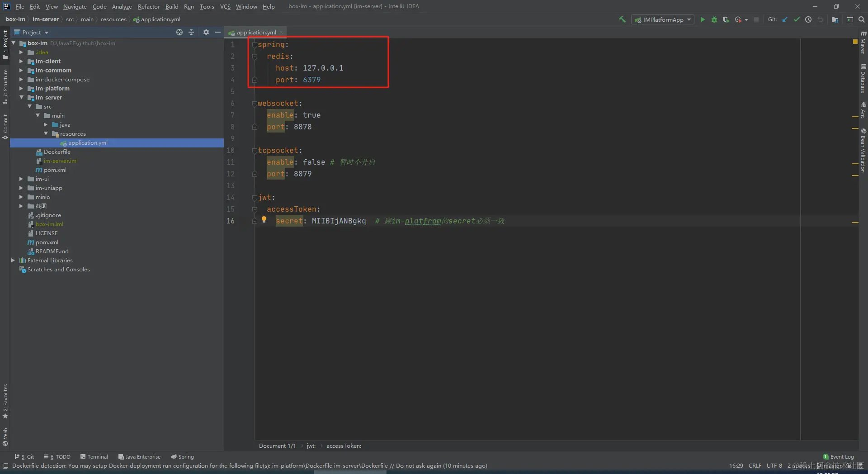The height and width of the screenshot is (474, 868).
Task: Expand External Libraries node
Action: click(x=13, y=260)
